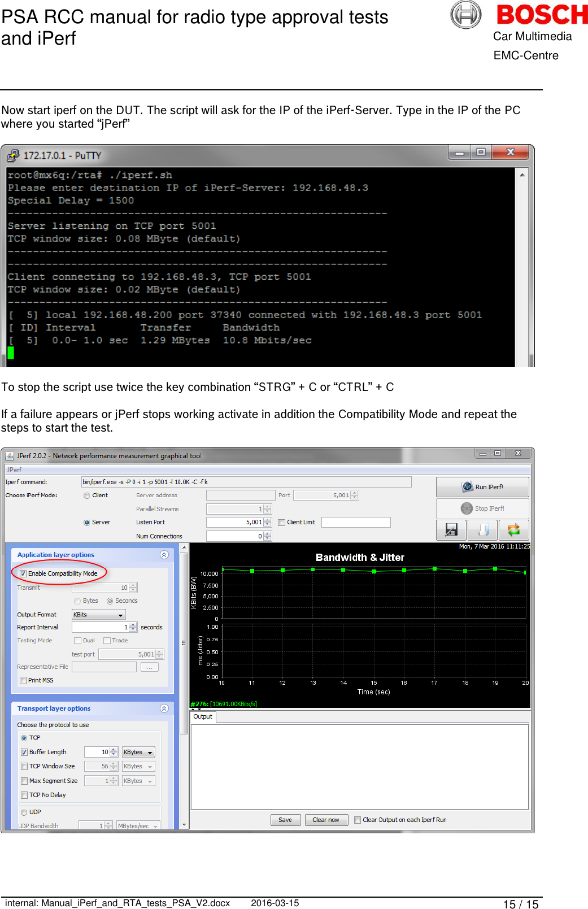Click the scroll up arrow in PuTTY window
The image size is (588, 909).
(522, 175)
